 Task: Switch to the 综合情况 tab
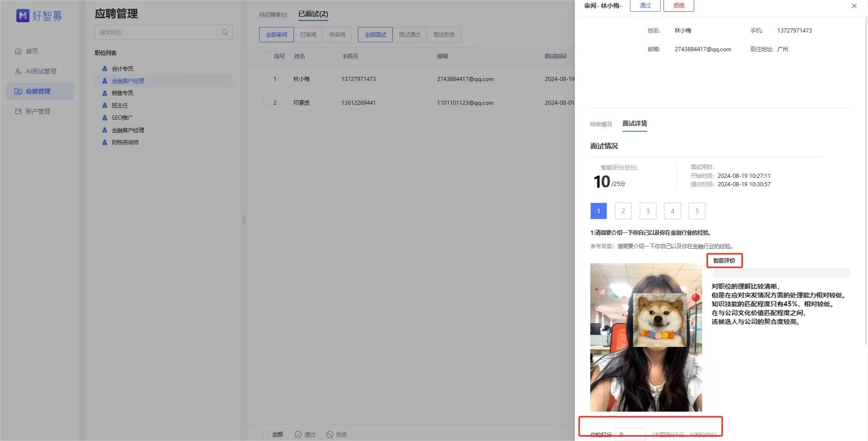(601, 124)
